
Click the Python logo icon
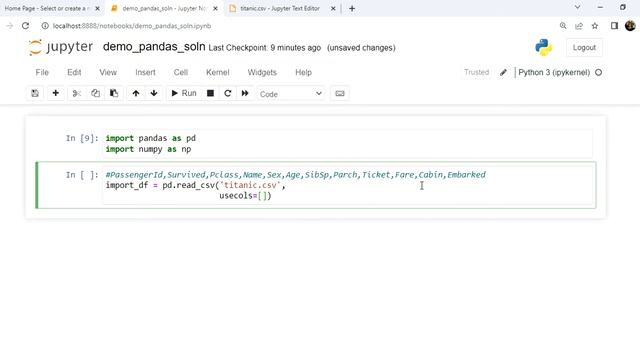(x=544, y=47)
